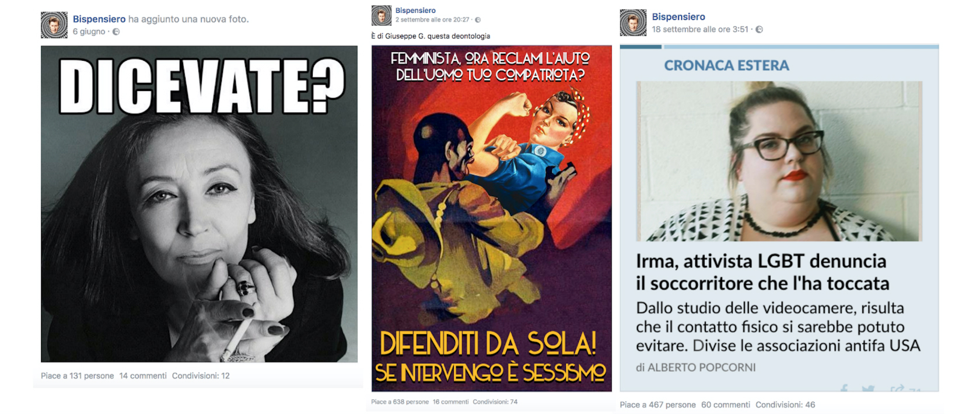Show Condivisioni: 74 on the second post
980x414 pixels.
point(495,402)
